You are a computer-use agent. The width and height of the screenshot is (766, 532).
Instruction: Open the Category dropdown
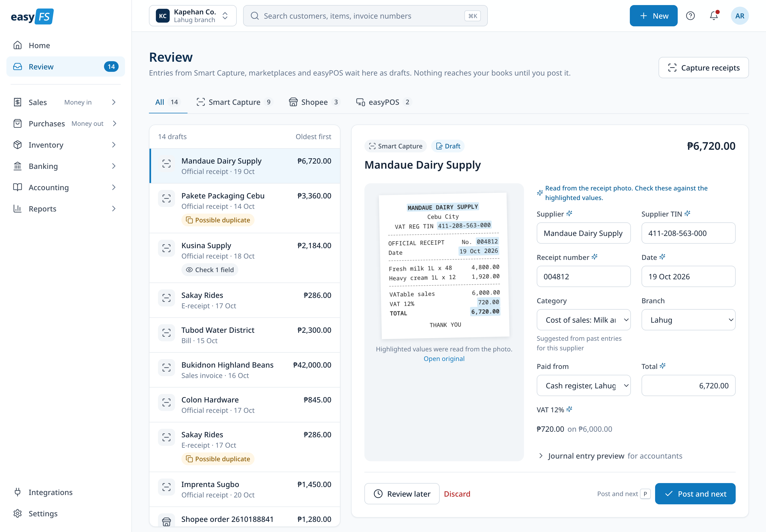point(584,320)
